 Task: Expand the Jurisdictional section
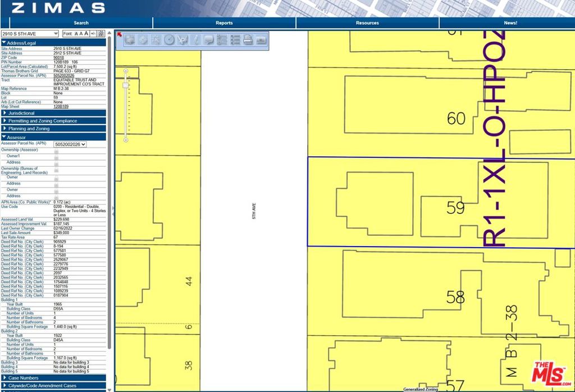(x=21, y=113)
